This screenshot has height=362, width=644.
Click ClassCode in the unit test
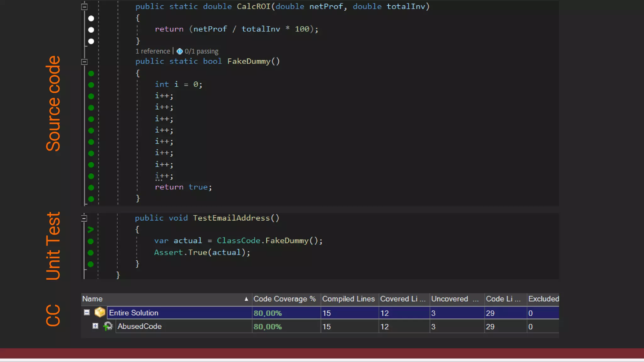[239, 241]
